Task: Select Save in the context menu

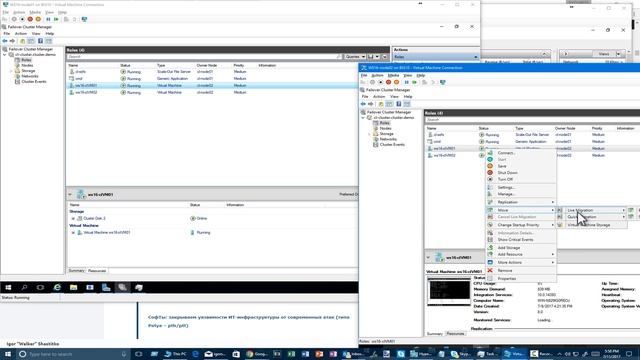Action: (502, 166)
